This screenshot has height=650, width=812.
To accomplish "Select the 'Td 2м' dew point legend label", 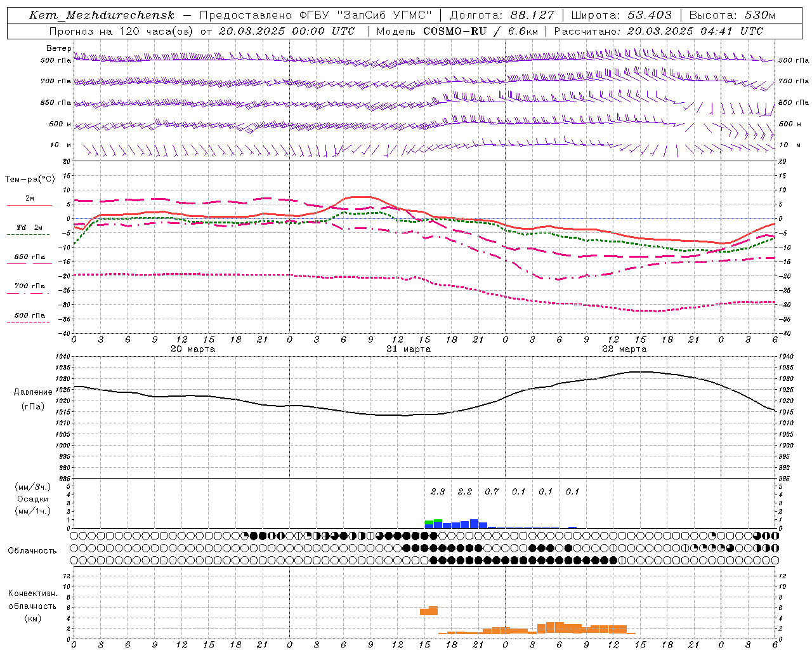I will pyautogui.click(x=29, y=227).
